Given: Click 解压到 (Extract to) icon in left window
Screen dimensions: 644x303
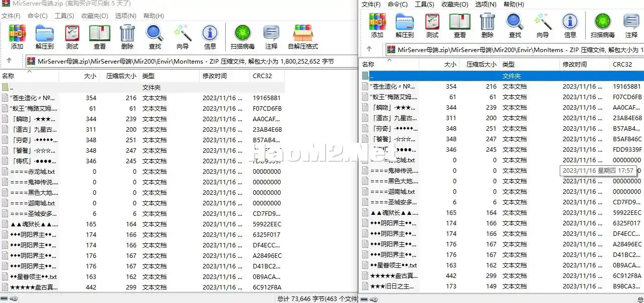Looking at the screenshot, I should click(45, 37).
